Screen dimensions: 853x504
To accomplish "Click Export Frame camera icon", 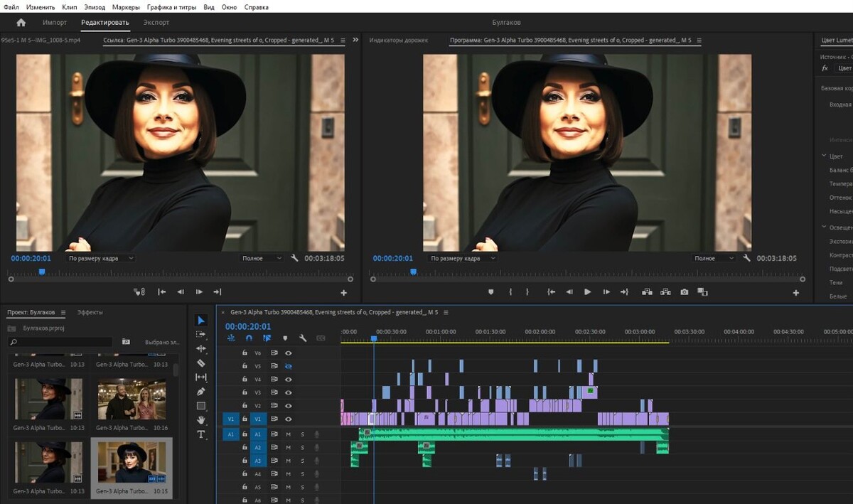I will [684, 292].
